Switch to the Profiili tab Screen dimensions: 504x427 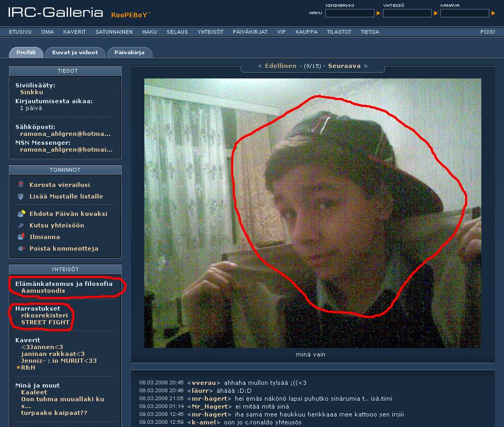click(26, 52)
